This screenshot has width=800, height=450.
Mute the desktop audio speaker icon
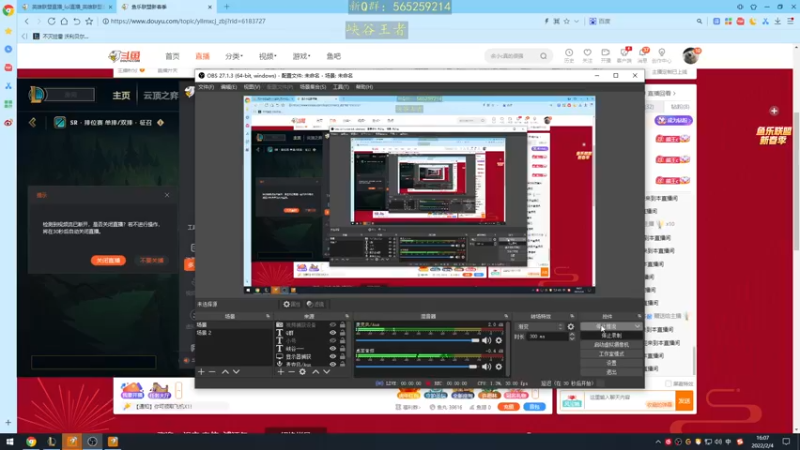487,366
